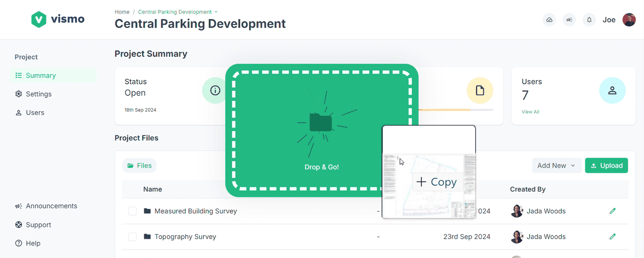This screenshot has height=258, width=644.
Task: Go to Home breadcrumb link
Action: coord(122,12)
